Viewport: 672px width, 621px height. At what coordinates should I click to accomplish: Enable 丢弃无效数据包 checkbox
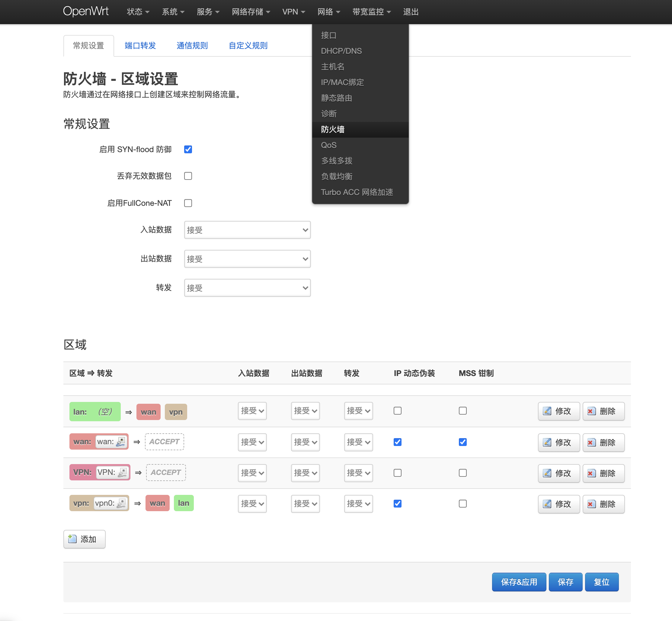[x=188, y=176]
